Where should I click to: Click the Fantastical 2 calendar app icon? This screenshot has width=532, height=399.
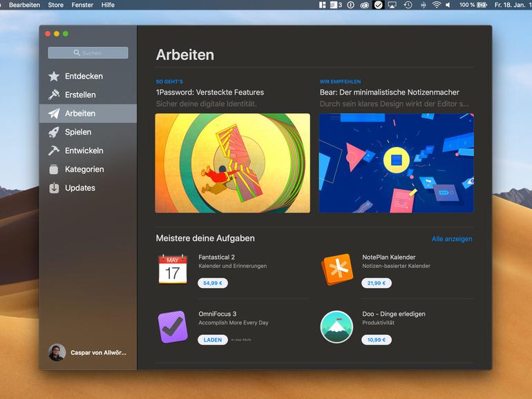(x=173, y=269)
